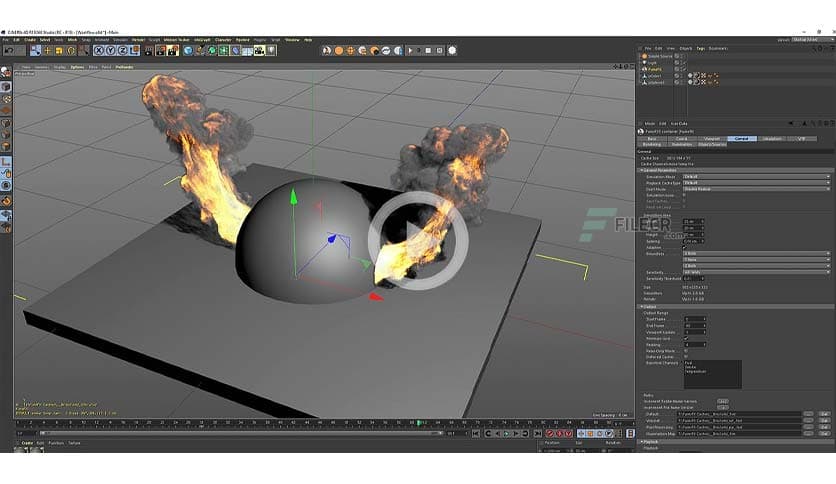Stop the FumeFX simulation with the square icon
The width and height of the screenshot is (836, 484).
[x=428, y=51]
